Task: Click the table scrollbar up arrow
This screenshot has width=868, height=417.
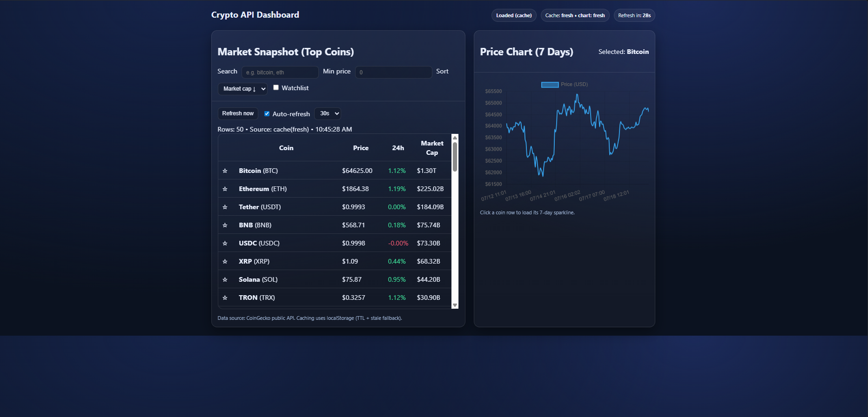Action: coord(455,138)
